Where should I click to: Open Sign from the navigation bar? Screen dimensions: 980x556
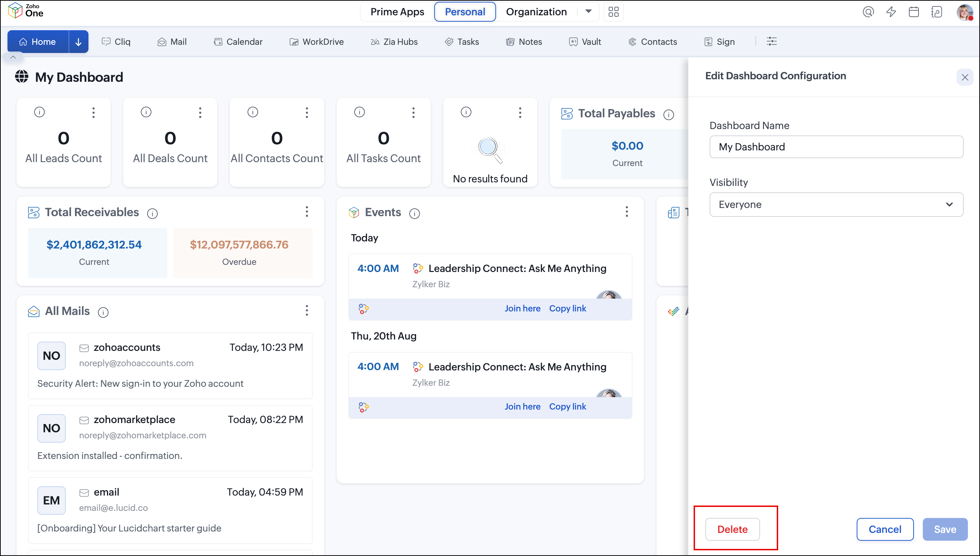click(719, 42)
